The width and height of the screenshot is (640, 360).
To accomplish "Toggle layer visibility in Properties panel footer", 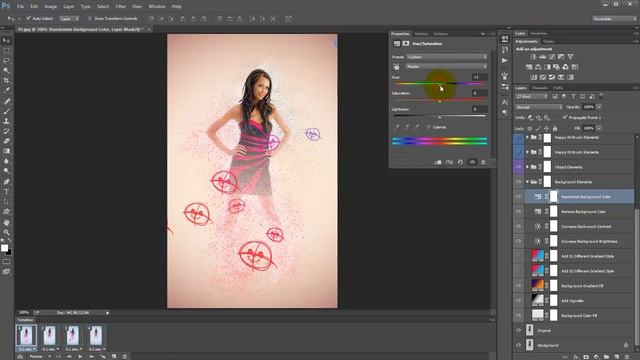I will 472,162.
